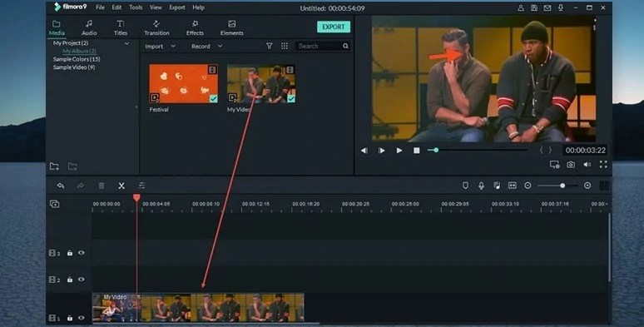
Task: Open the Tools menu
Action: click(x=136, y=7)
